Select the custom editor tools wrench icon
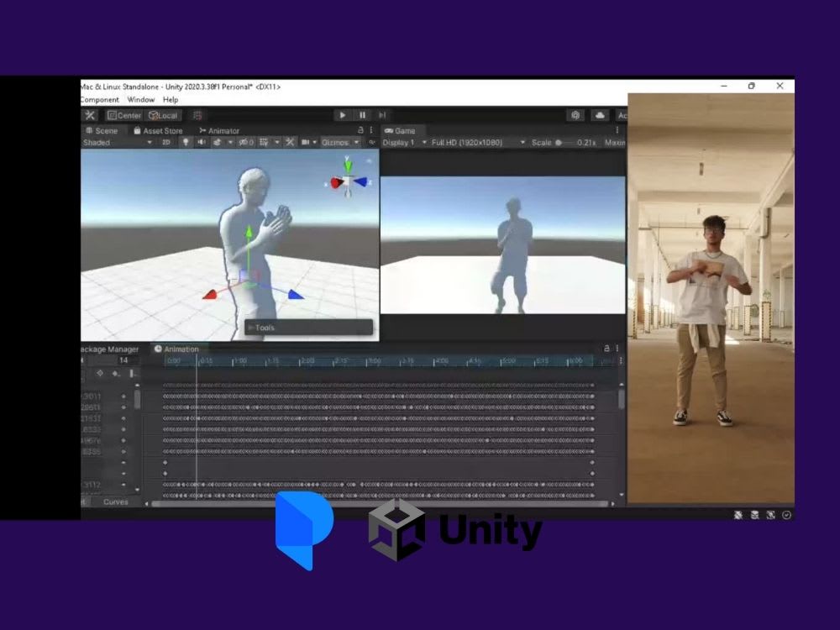This screenshot has width=840, height=630. [x=90, y=115]
